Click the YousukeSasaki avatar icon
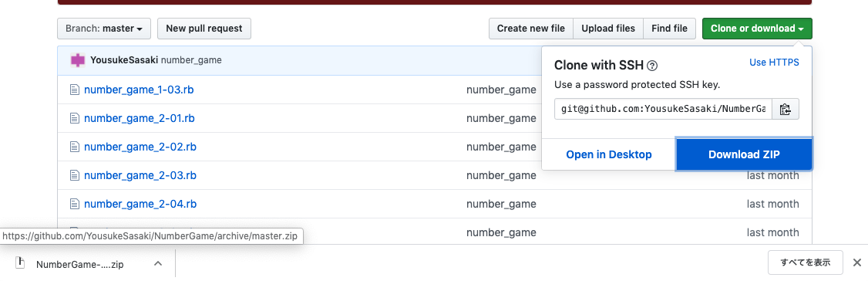This screenshot has height=281, width=868. [78, 60]
